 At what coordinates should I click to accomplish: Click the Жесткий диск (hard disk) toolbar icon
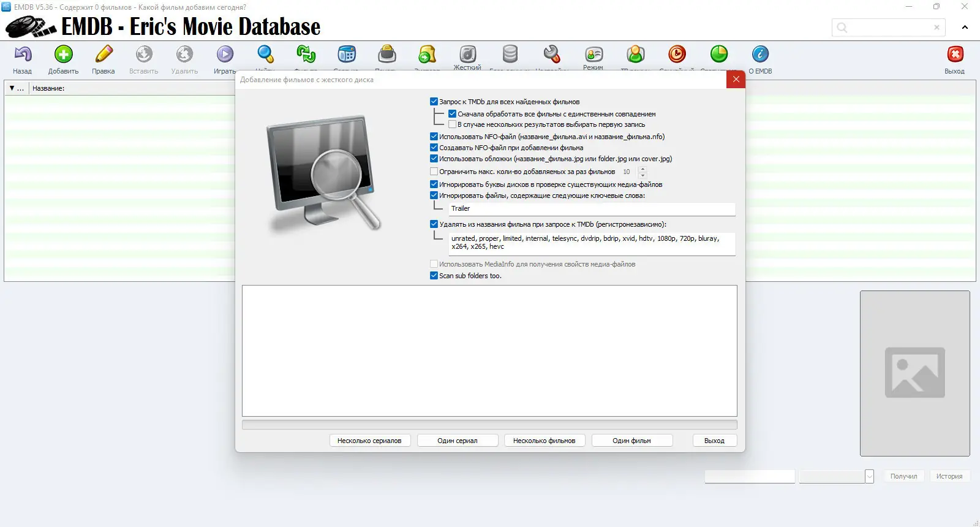tap(468, 55)
